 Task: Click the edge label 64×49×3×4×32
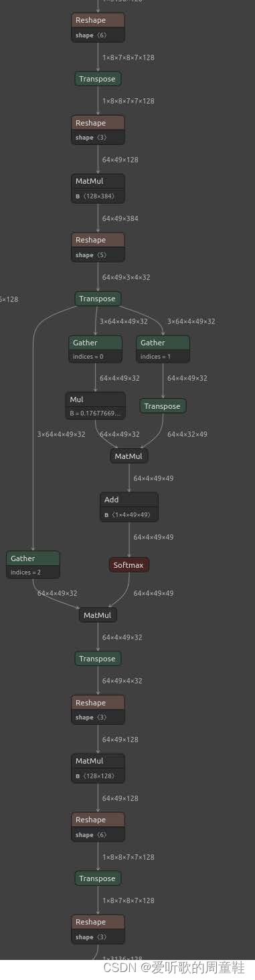tap(126, 277)
